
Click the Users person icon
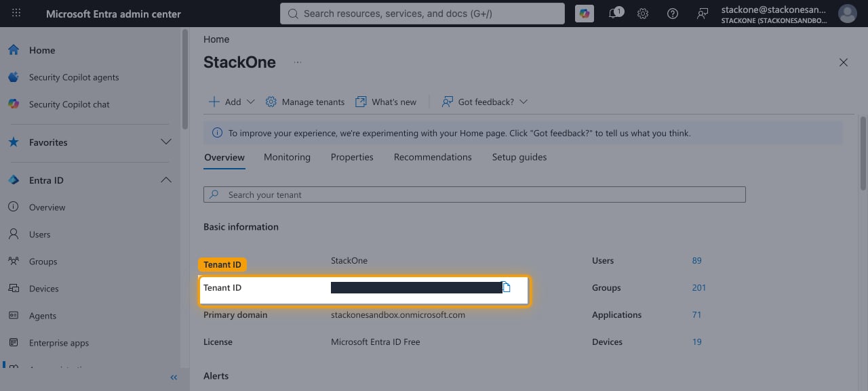tap(14, 234)
